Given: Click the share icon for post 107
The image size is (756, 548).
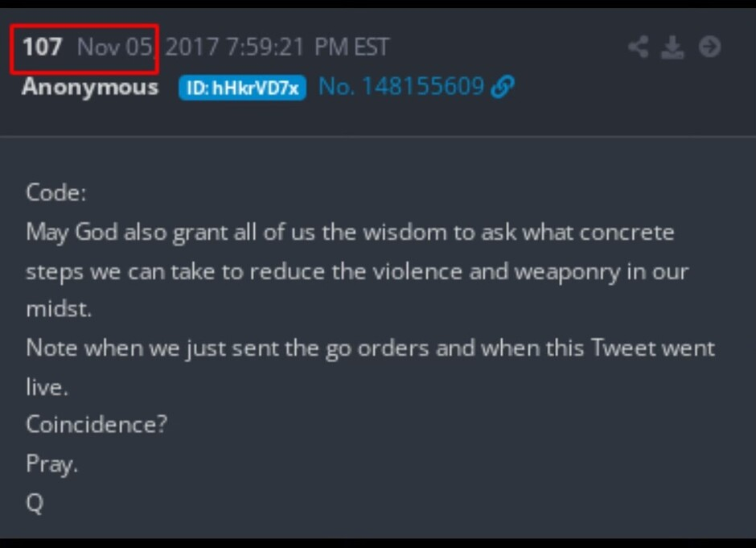Looking at the screenshot, I should pyautogui.click(x=638, y=47).
